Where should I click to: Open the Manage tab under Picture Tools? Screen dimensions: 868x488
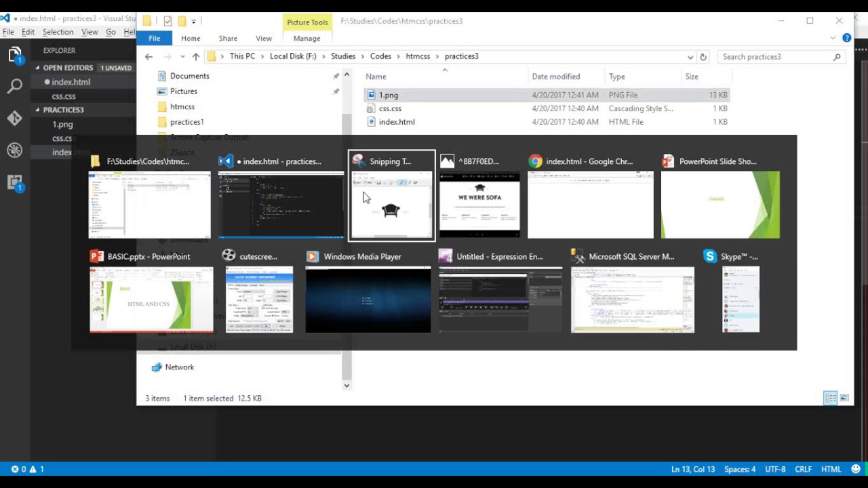[307, 39]
